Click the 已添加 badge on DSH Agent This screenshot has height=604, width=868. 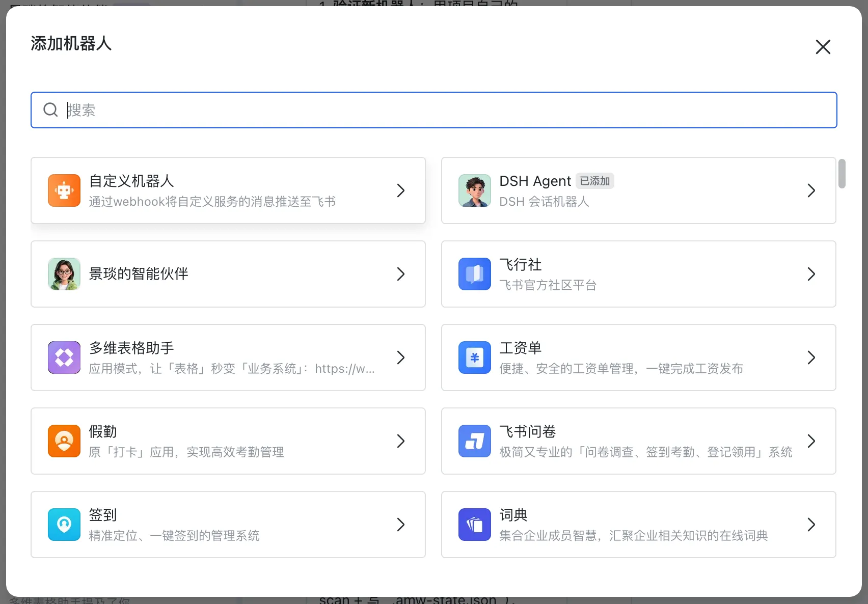coord(595,181)
